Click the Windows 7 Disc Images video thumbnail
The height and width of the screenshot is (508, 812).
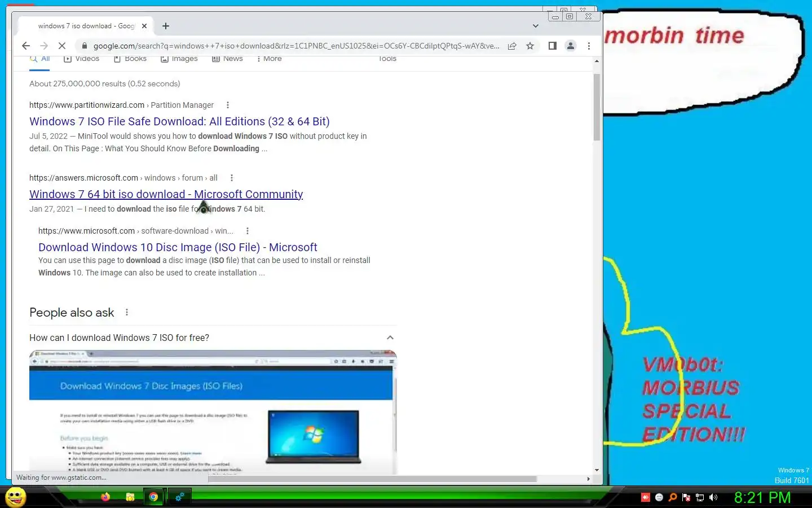[213, 413]
